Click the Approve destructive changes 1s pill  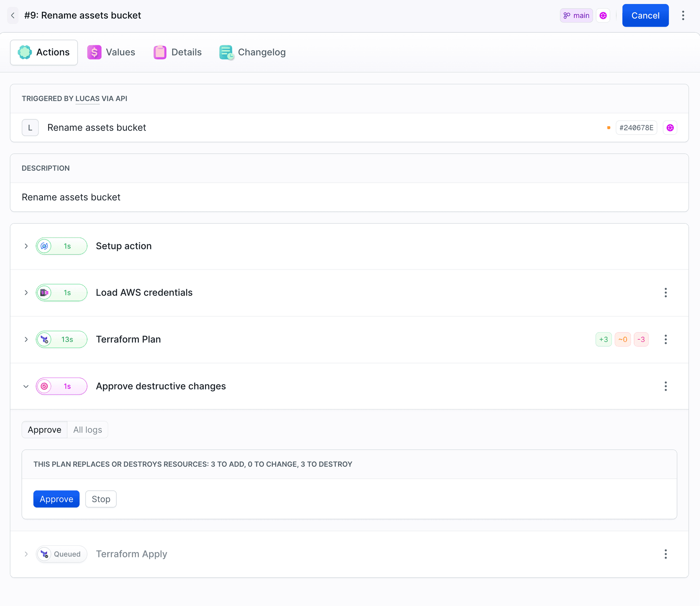(62, 386)
